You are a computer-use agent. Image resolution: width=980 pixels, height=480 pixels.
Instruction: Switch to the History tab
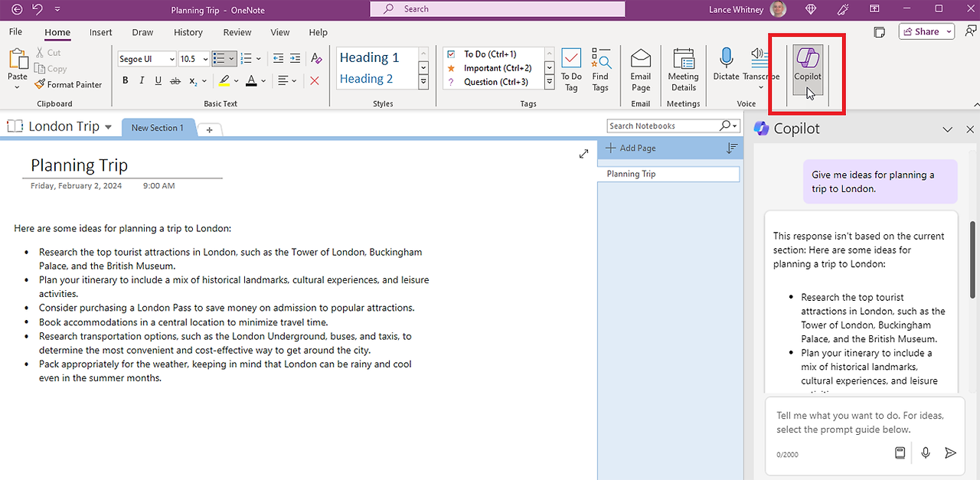pyautogui.click(x=188, y=32)
